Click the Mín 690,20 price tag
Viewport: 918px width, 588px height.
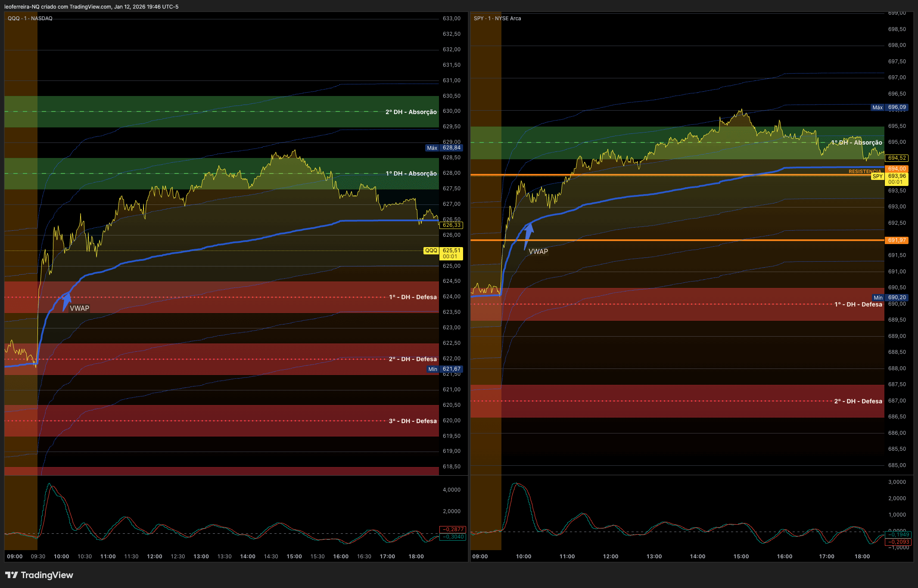point(890,297)
